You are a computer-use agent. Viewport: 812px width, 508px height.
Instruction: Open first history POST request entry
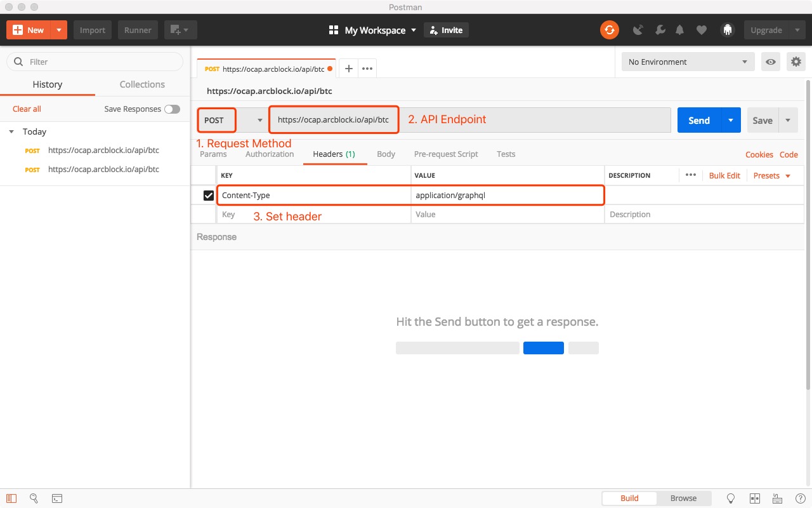(95, 150)
